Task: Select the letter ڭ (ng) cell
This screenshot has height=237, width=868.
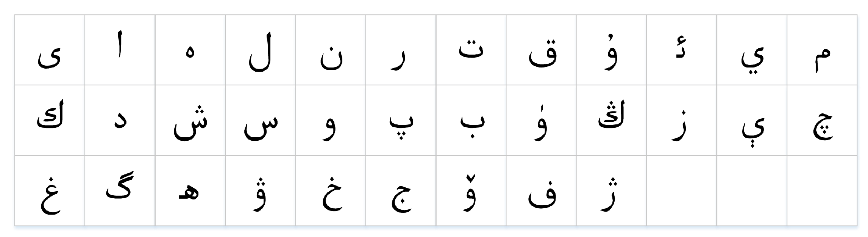Action: (611, 120)
